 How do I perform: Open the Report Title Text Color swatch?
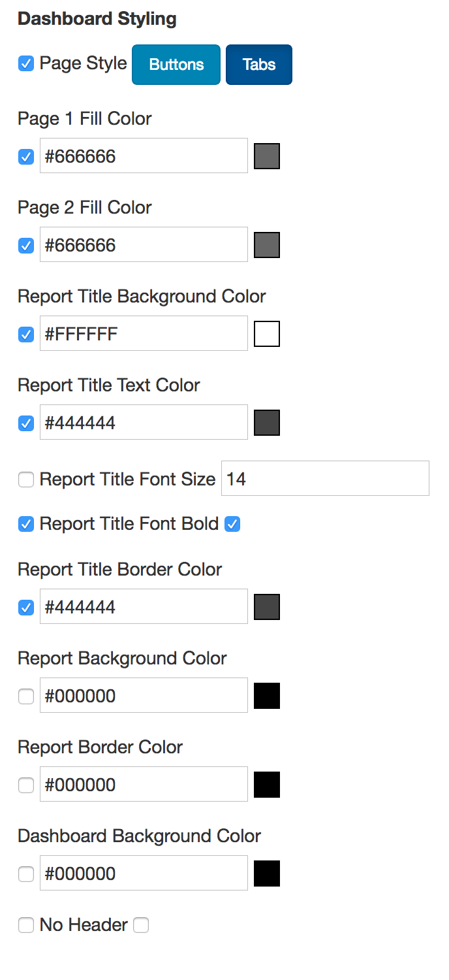pos(266,422)
